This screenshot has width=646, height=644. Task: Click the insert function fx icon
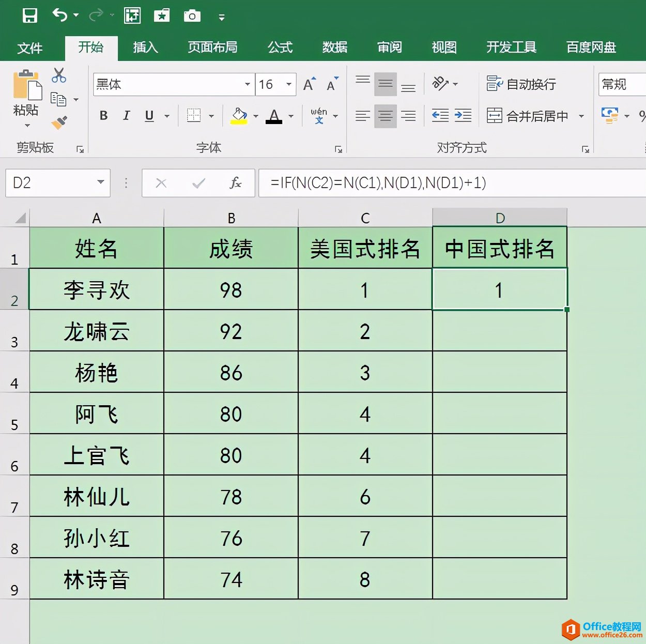click(236, 183)
